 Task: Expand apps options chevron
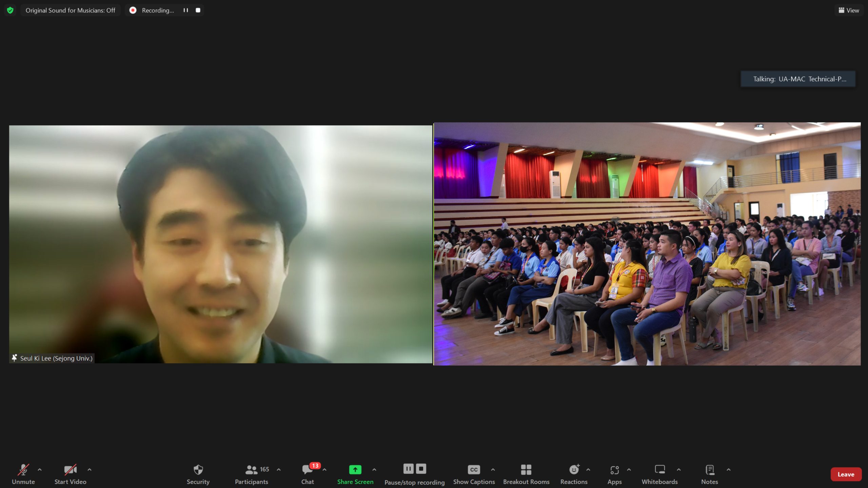click(x=629, y=469)
